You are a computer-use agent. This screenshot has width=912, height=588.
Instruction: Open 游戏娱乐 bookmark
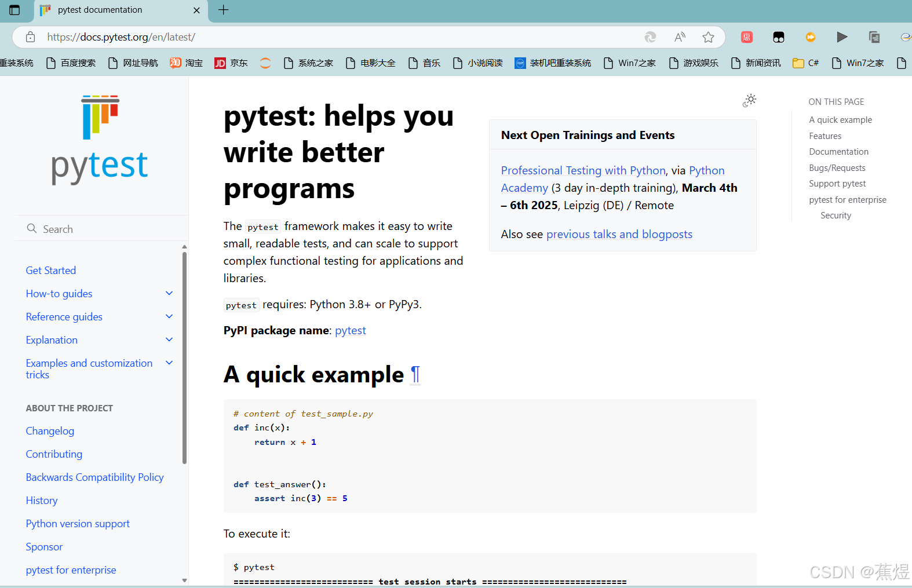(x=694, y=63)
